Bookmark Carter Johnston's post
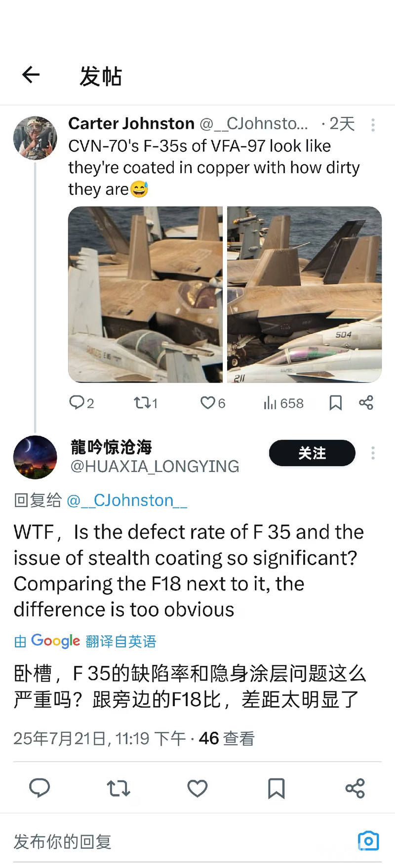Viewport: 395px width, 868px height. coord(336,403)
